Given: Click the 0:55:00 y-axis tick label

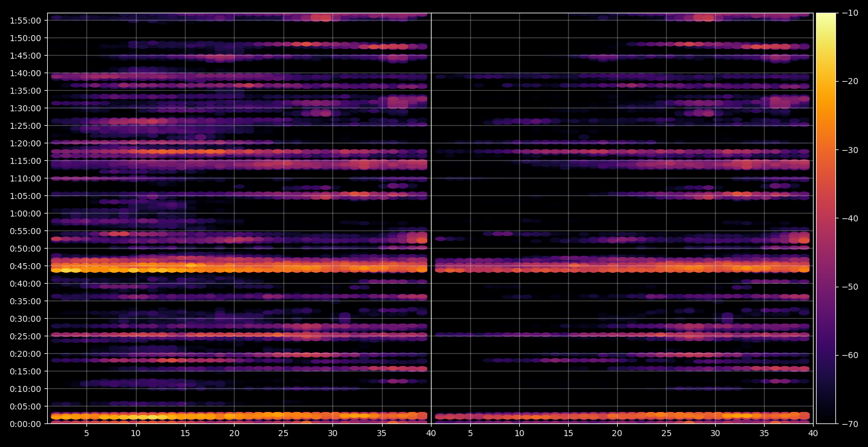Looking at the screenshot, I should tap(25, 230).
